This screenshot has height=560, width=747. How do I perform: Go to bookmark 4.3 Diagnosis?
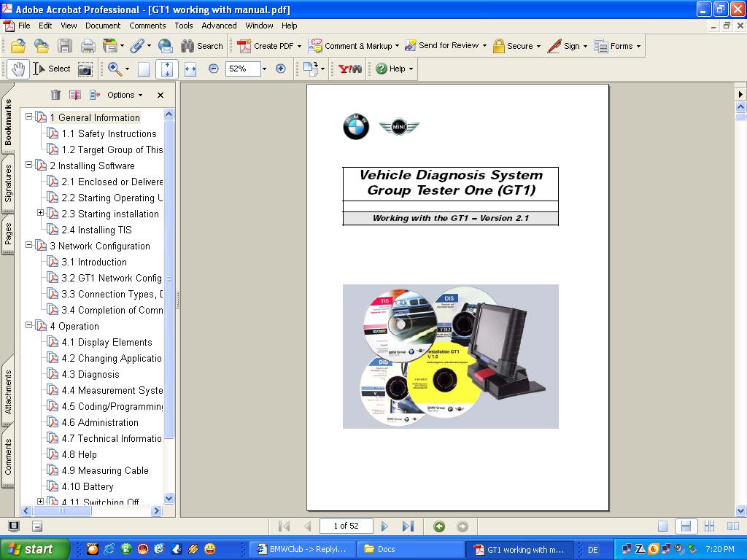[90, 374]
